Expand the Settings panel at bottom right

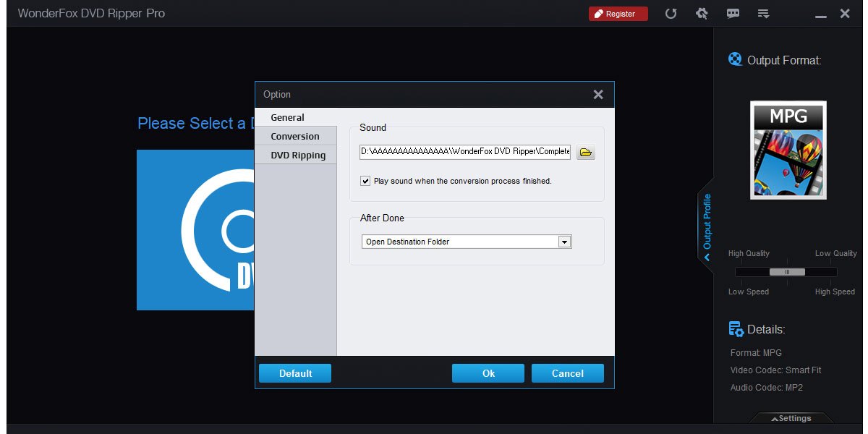click(x=791, y=418)
